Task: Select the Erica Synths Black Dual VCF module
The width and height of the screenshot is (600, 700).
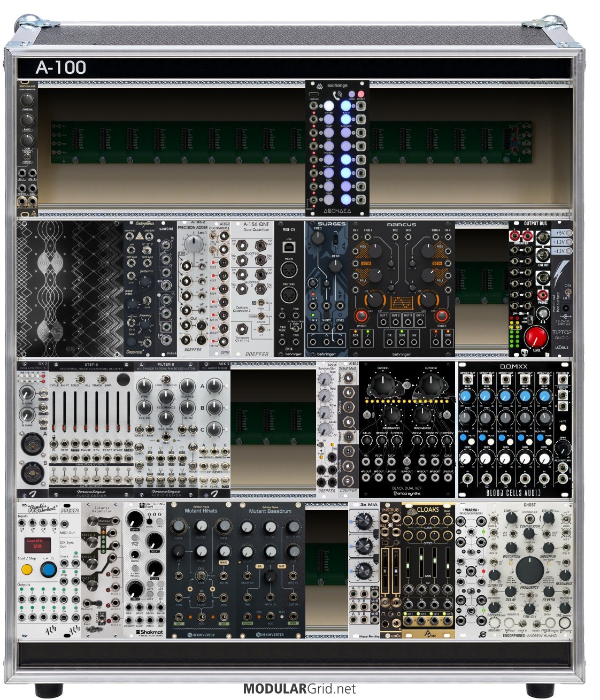Action: click(x=407, y=430)
